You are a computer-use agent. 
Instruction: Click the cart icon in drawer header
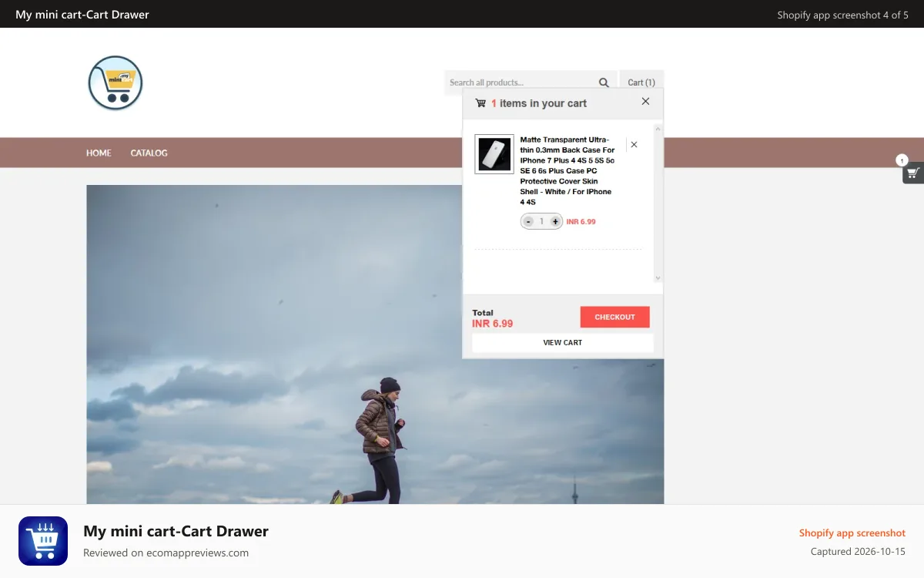(x=480, y=103)
